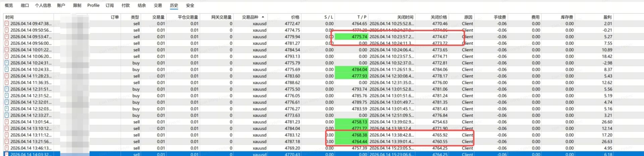The width and height of the screenshot is (644, 156).
Task: Click the profit value -2.98
Action: 607,63
